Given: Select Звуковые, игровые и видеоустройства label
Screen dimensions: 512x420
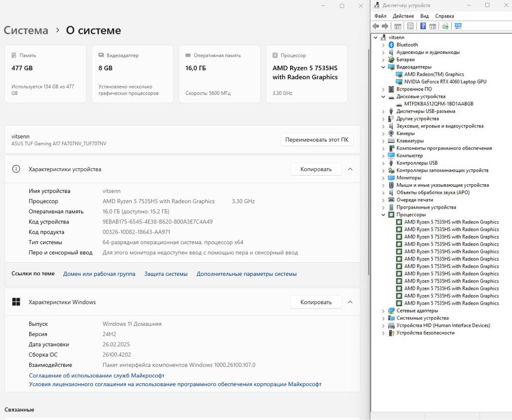Looking at the screenshot, I should [440, 126].
